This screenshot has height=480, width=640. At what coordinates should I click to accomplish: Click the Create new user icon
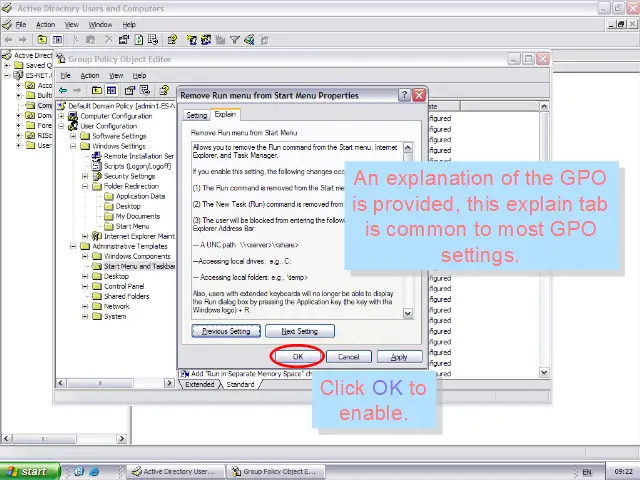(191, 40)
